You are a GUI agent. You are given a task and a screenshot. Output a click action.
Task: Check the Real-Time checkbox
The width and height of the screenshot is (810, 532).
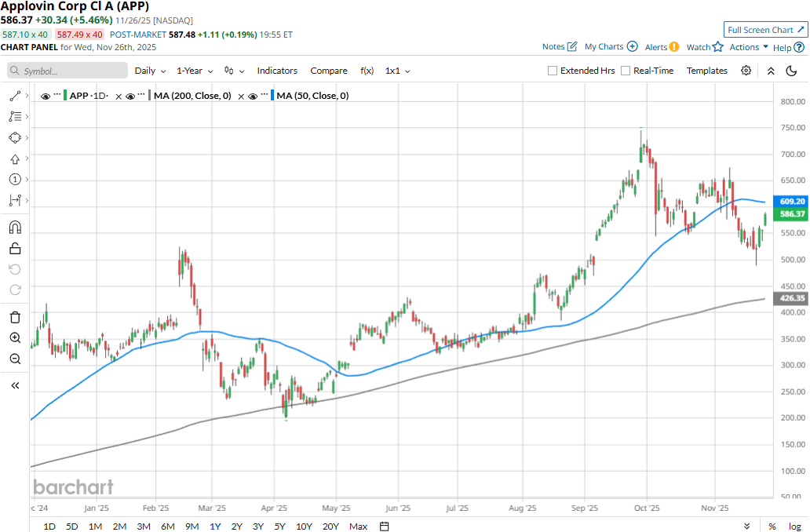click(x=626, y=71)
